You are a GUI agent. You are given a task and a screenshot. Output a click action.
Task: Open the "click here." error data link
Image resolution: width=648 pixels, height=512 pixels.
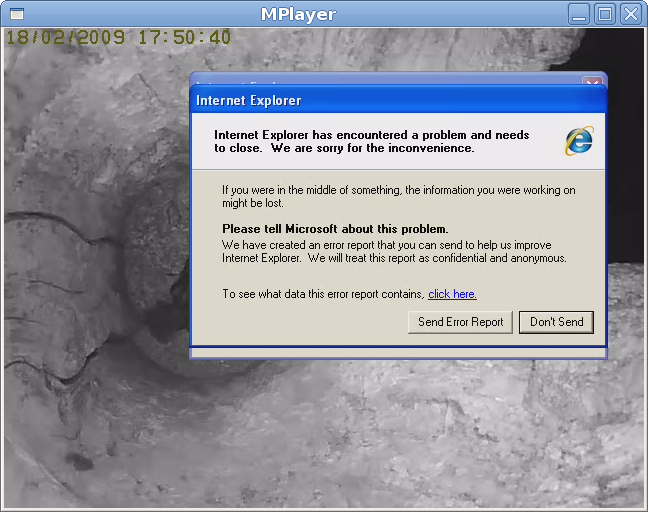[452, 294]
